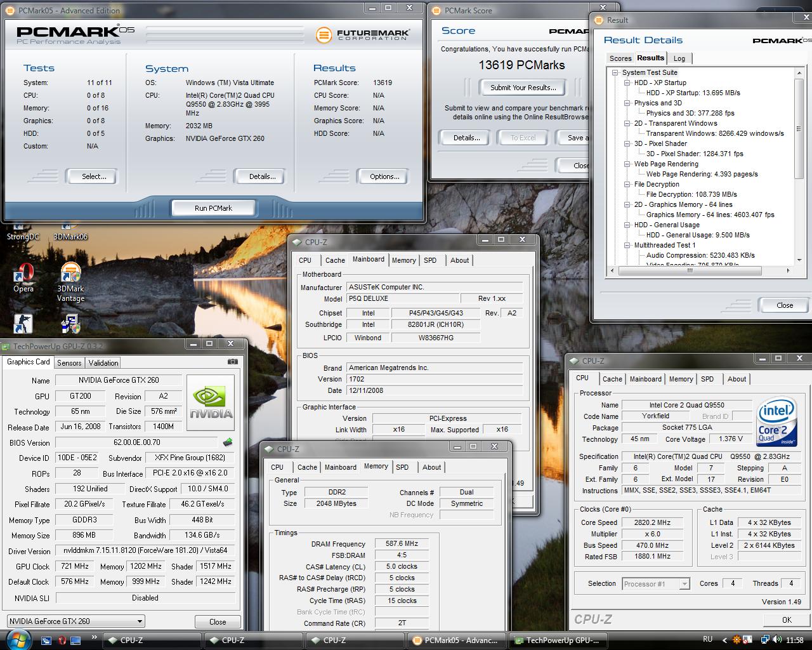Click the Intel Core 2 Quad logo in CPU-Z
Screen dimensions: 812x650
click(x=776, y=423)
